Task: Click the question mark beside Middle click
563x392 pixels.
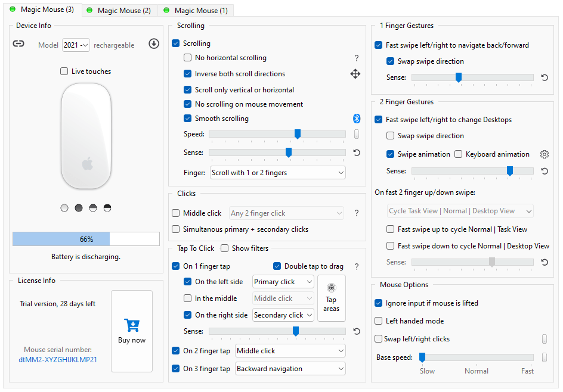Action: pyautogui.click(x=356, y=213)
